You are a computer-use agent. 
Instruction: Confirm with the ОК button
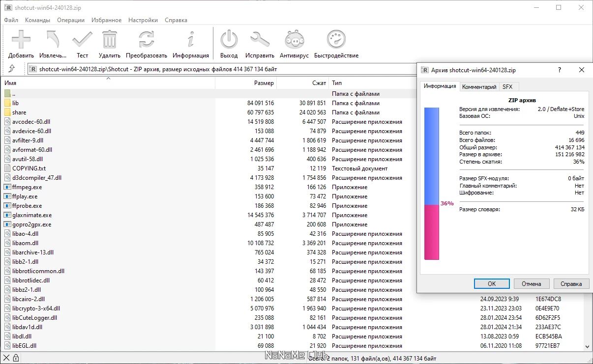pos(491,283)
